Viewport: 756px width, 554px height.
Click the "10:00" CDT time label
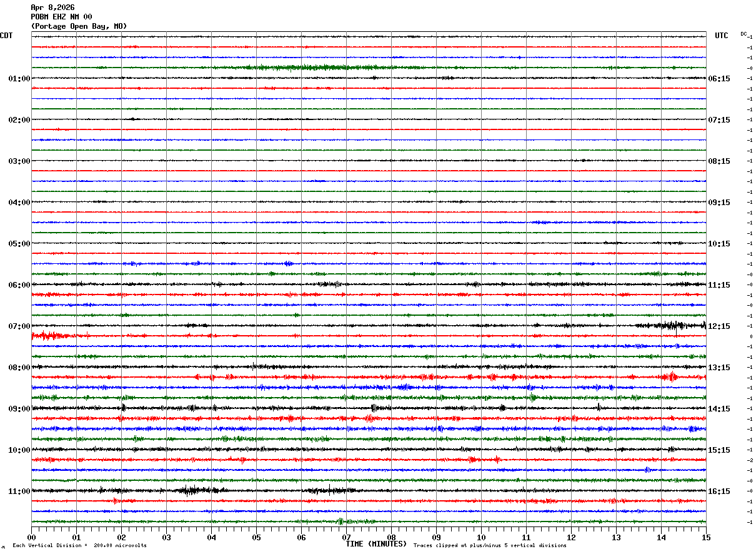pos(19,450)
